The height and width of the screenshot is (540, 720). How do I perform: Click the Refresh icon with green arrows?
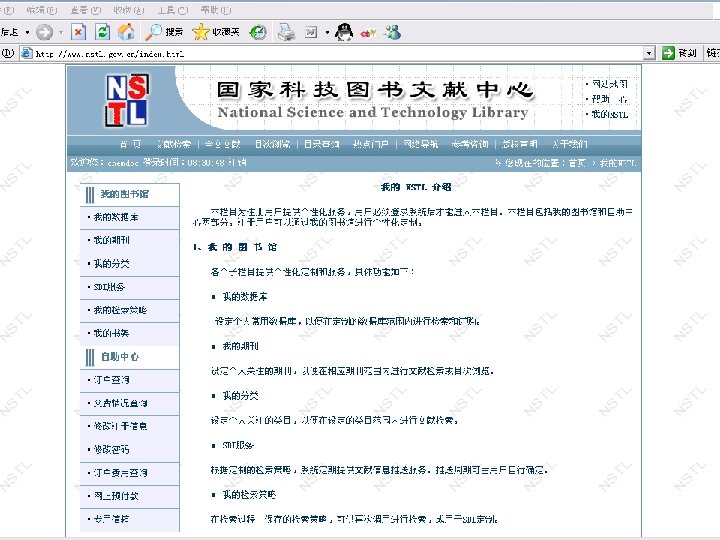coord(102,32)
